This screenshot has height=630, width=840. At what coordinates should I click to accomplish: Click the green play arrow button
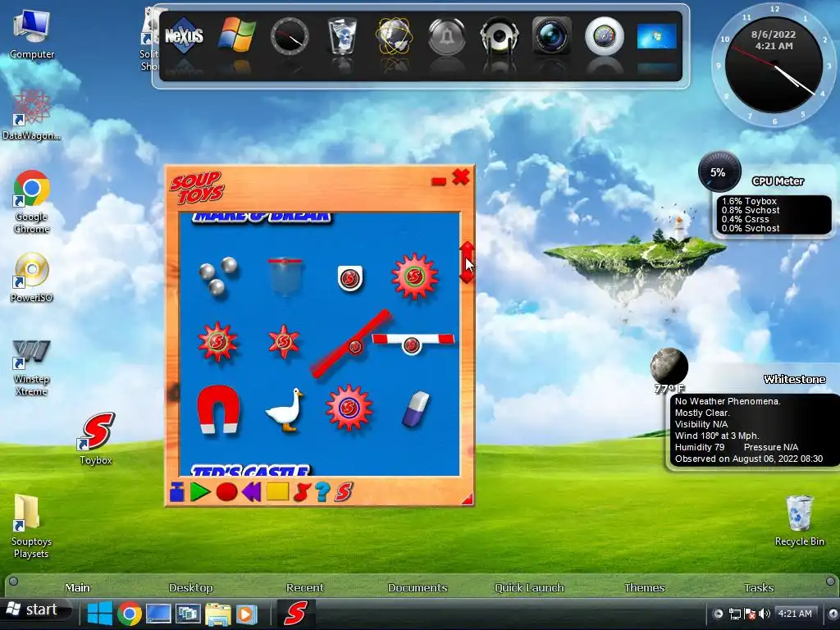(200, 492)
